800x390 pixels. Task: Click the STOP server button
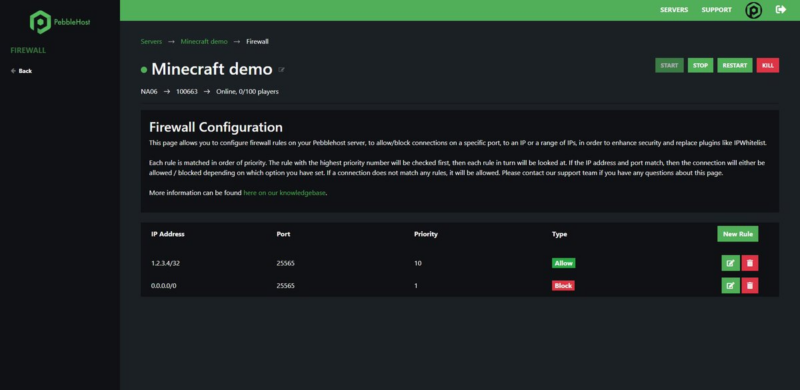(701, 65)
